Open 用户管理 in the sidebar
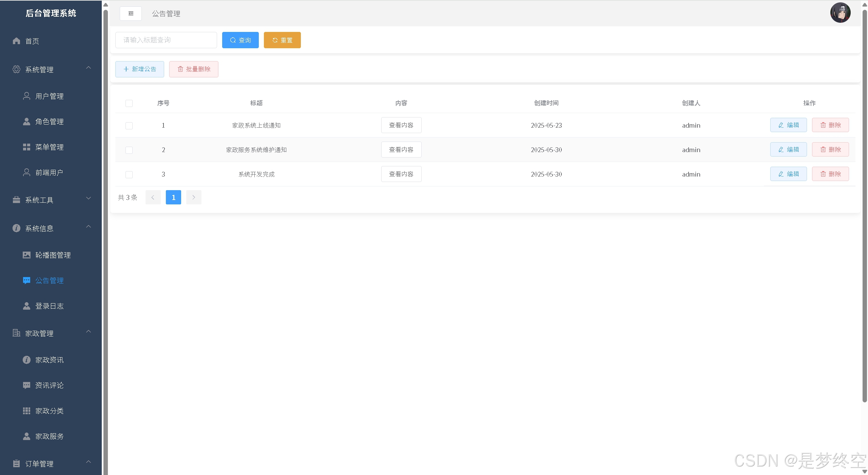 (x=49, y=96)
